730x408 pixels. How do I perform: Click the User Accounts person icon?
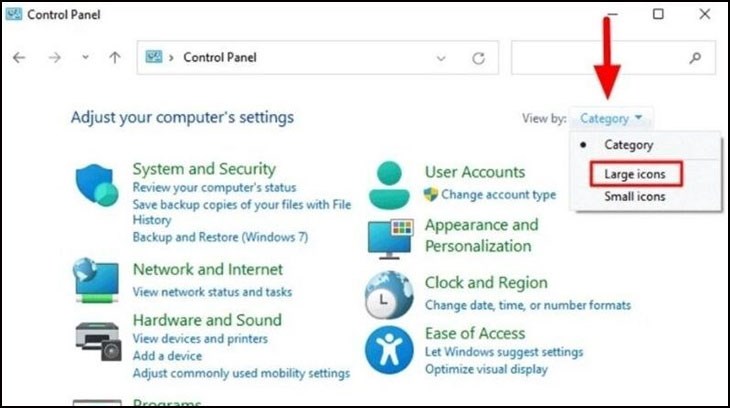(x=389, y=185)
